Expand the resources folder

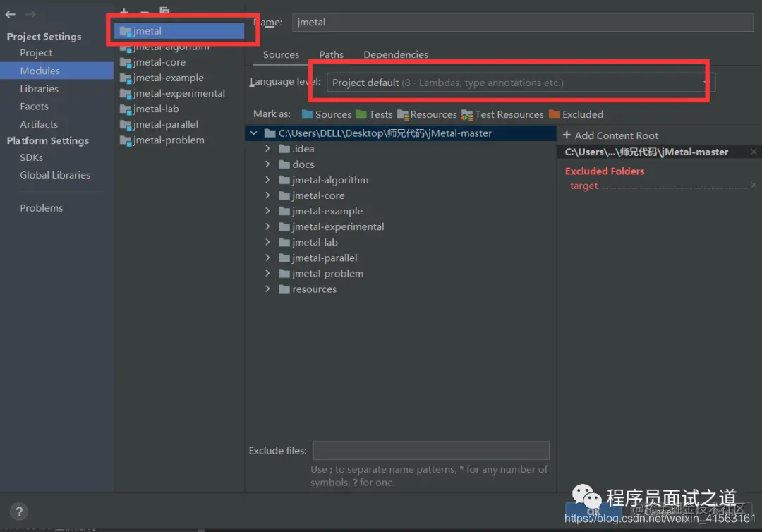pos(267,288)
